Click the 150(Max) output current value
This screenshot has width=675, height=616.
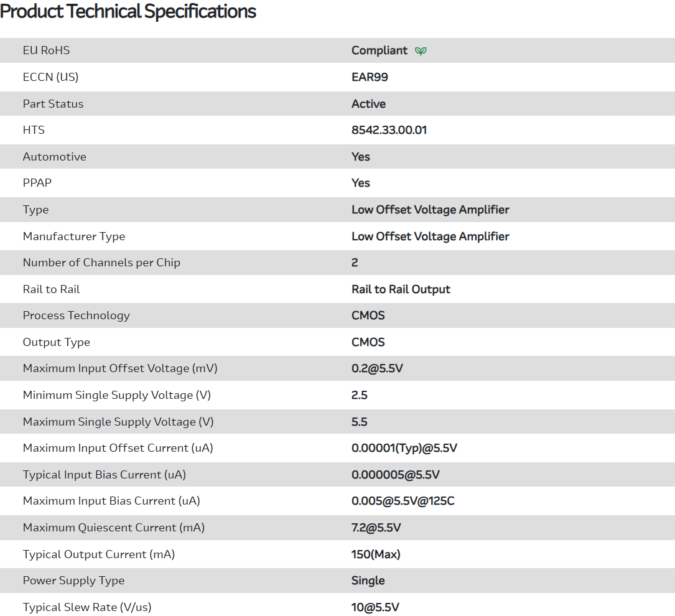tap(376, 554)
